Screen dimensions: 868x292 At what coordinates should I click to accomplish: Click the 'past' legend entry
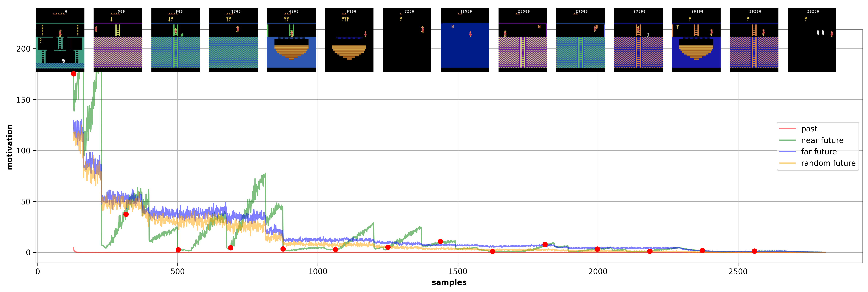(809, 129)
